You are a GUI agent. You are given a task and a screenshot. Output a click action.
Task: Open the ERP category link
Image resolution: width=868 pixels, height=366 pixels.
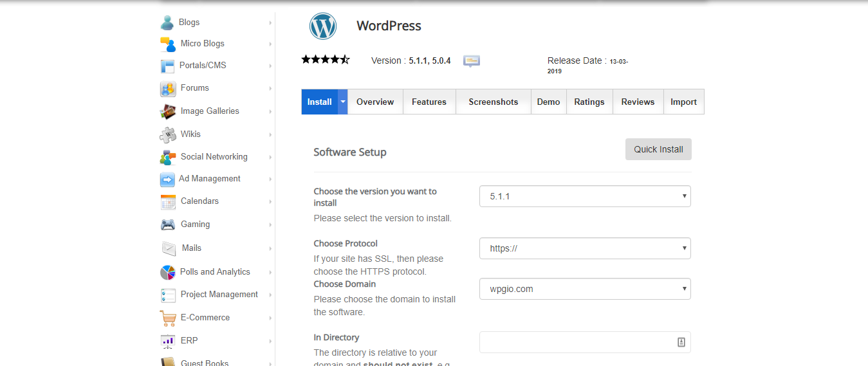(189, 341)
